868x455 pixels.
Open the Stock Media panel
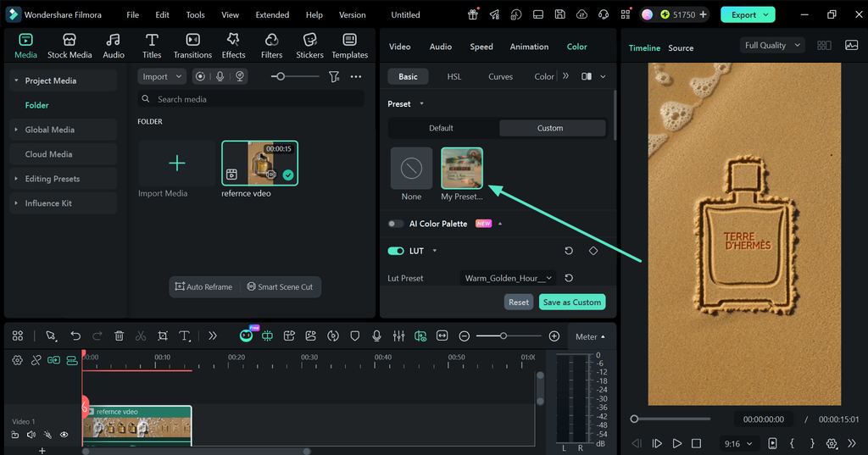70,46
